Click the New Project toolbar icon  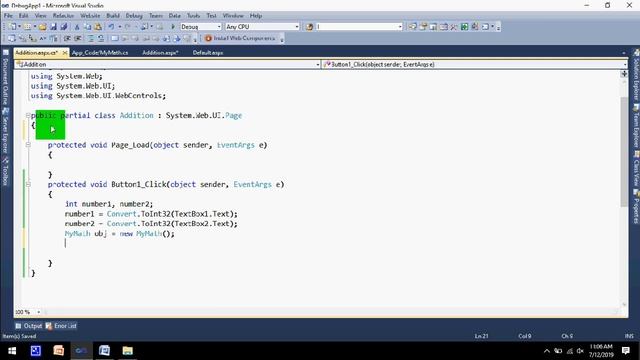click(12, 27)
